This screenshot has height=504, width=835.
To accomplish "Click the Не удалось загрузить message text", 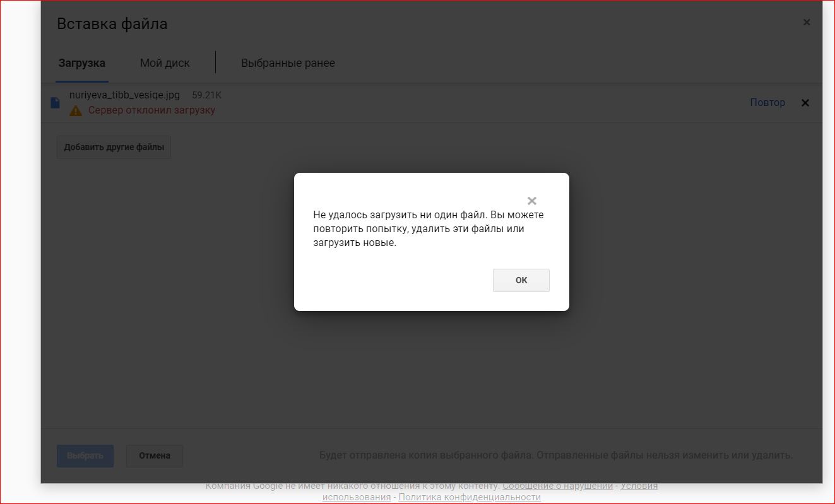I will (x=429, y=229).
